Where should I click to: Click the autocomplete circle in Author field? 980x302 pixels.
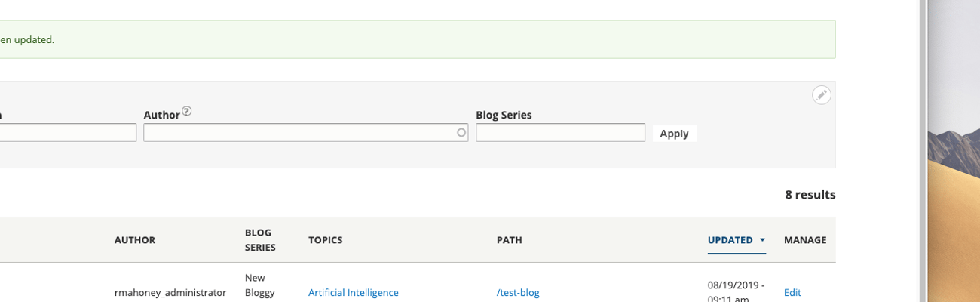click(x=461, y=133)
